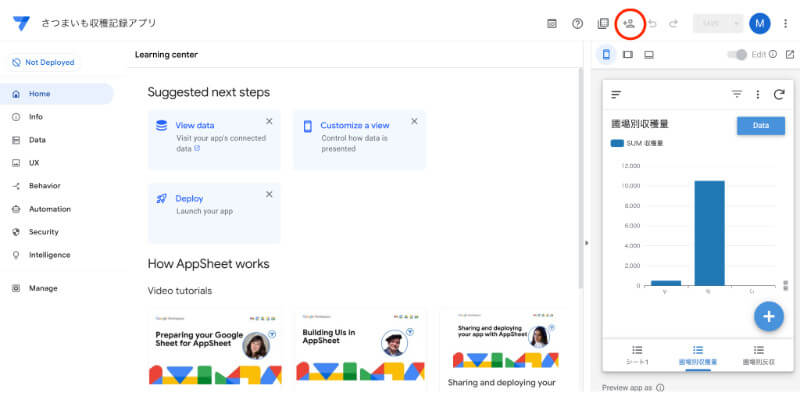
Task: Click the Not Deployed status button
Action: 43,62
